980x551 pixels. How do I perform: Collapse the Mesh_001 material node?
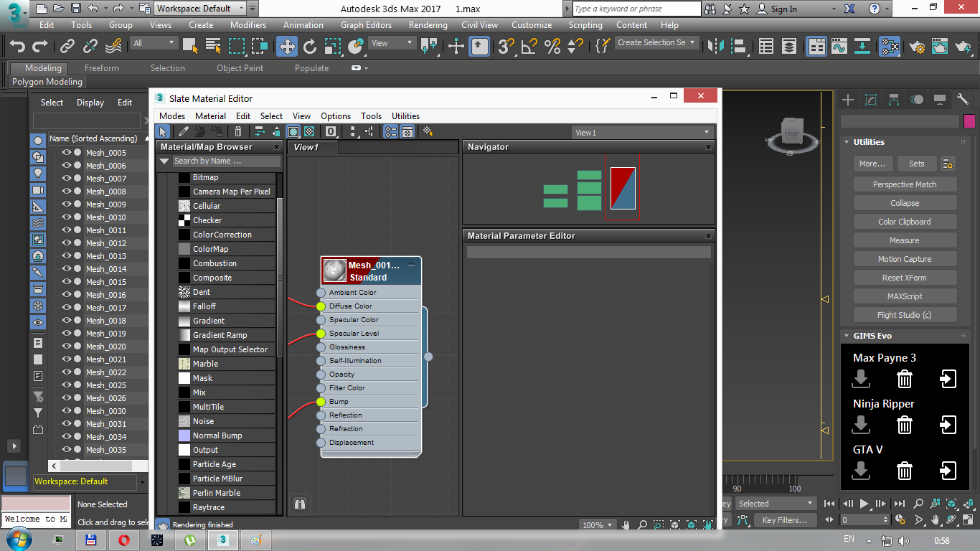pos(412,265)
